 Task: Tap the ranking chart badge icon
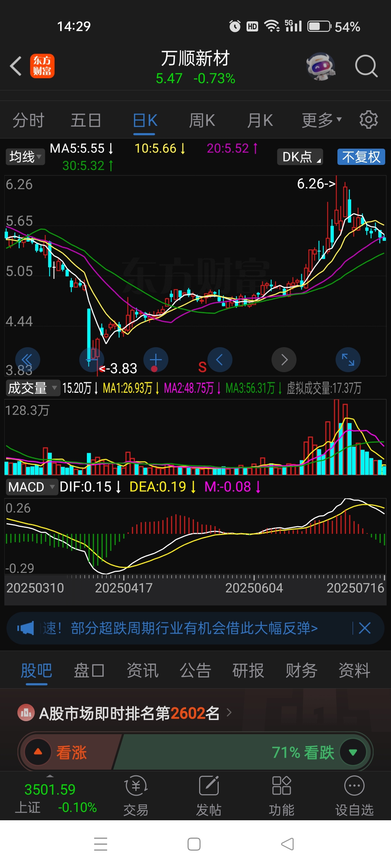pyautogui.click(x=26, y=713)
